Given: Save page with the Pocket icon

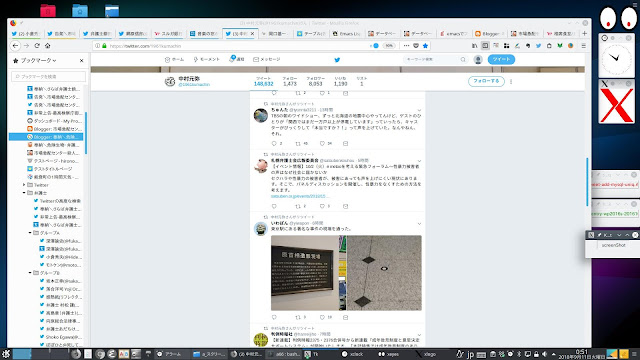Looking at the screenshot, I should point(416,46).
